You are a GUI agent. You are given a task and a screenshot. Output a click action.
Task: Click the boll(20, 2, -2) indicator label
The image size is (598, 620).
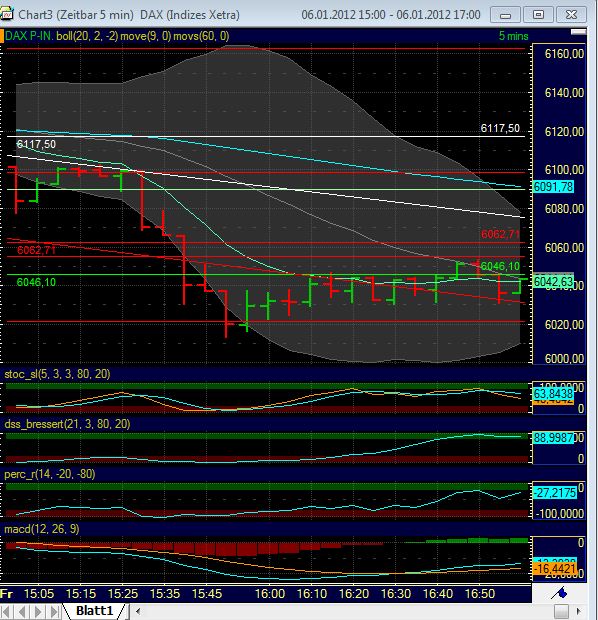click(x=87, y=36)
